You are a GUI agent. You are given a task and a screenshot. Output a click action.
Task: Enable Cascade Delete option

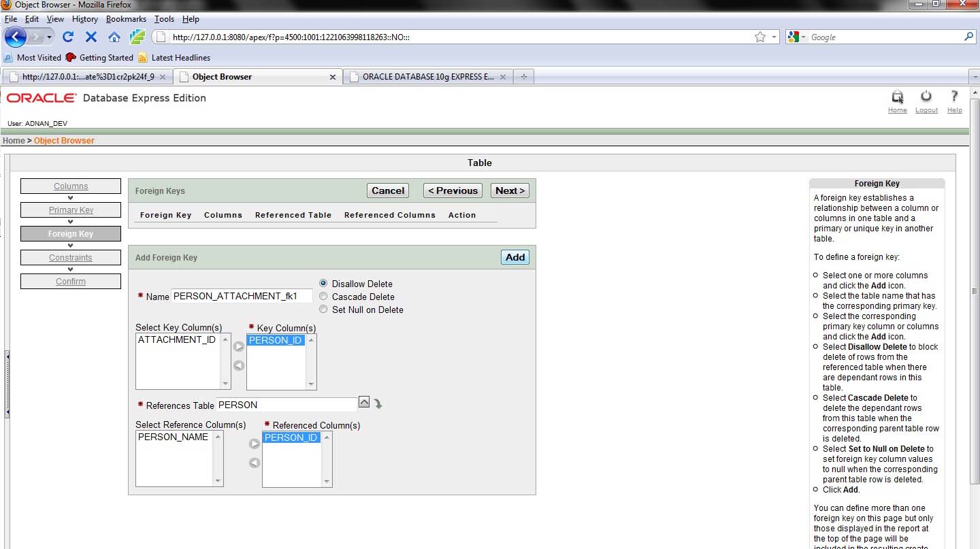pyautogui.click(x=323, y=297)
